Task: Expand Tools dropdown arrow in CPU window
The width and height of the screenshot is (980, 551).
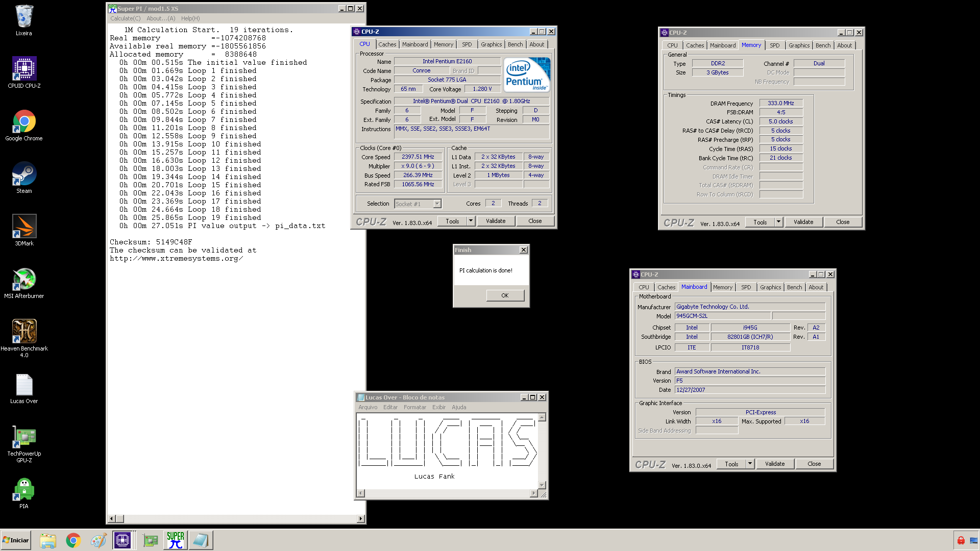Action: pos(471,221)
